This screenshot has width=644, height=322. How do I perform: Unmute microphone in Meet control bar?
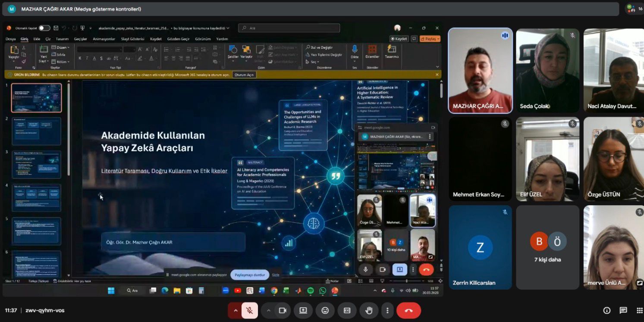pos(250,310)
